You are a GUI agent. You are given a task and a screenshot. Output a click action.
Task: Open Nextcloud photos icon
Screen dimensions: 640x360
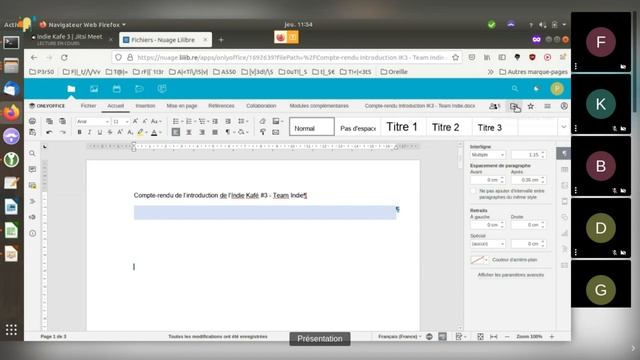pos(94,89)
